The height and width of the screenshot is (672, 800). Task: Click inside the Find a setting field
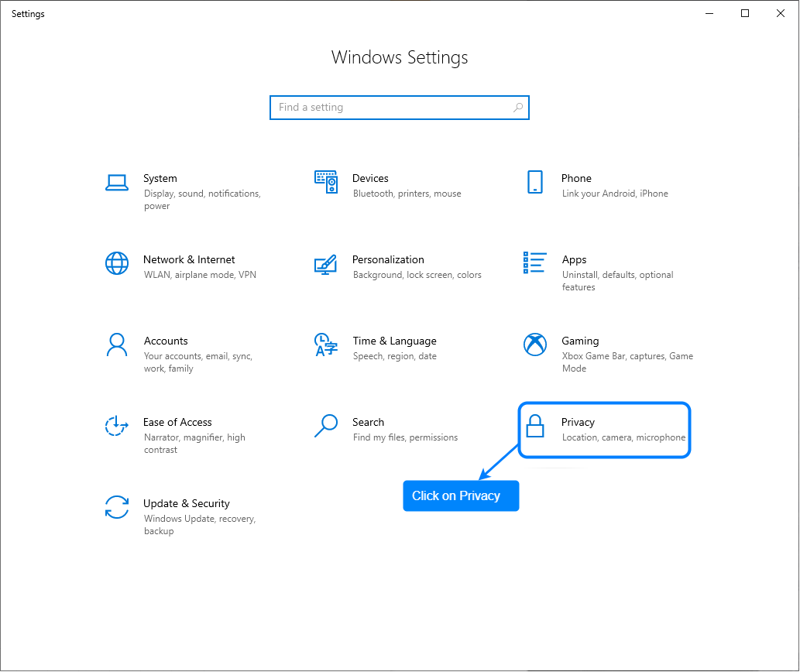[x=391, y=108]
